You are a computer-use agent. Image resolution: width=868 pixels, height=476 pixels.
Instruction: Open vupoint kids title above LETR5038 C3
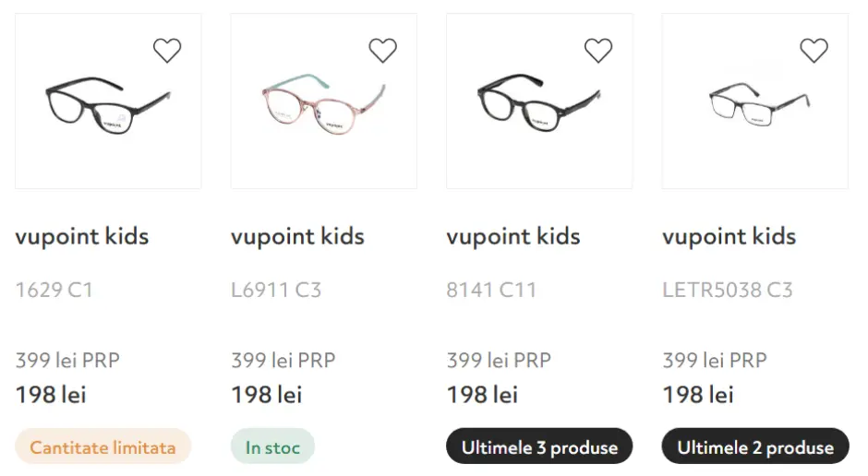pyautogui.click(x=729, y=236)
